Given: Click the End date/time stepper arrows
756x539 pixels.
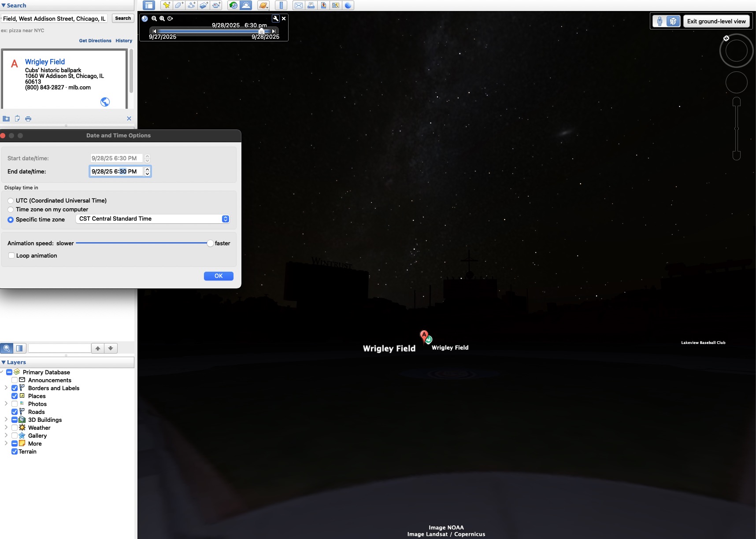Looking at the screenshot, I should coord(147,171).
